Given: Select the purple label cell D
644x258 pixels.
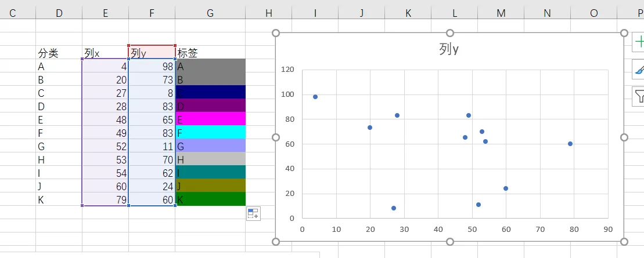Looking at the screenshot, I should pyautogui.click(x=210, y=106).
